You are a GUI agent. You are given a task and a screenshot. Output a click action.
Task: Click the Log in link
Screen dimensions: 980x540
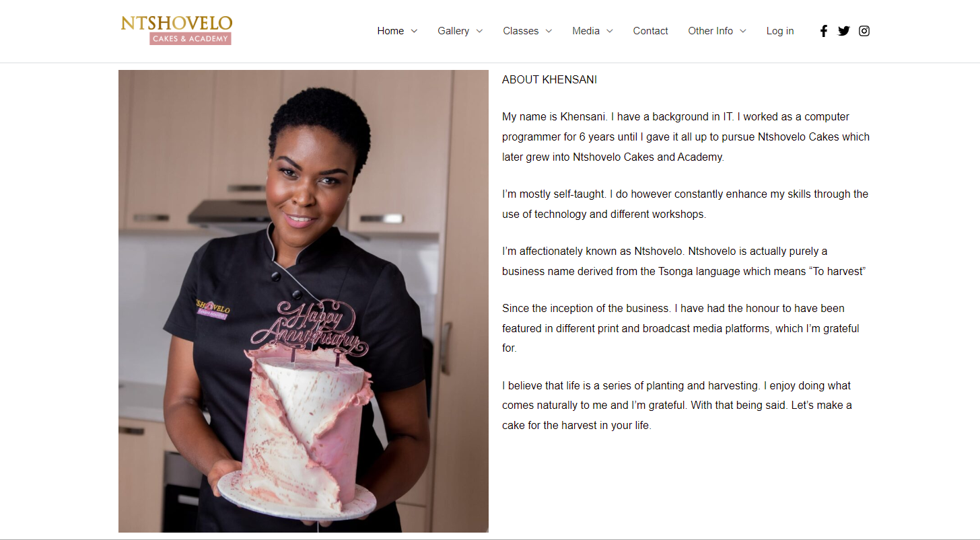pyautogui.click(x=780, y=31)
